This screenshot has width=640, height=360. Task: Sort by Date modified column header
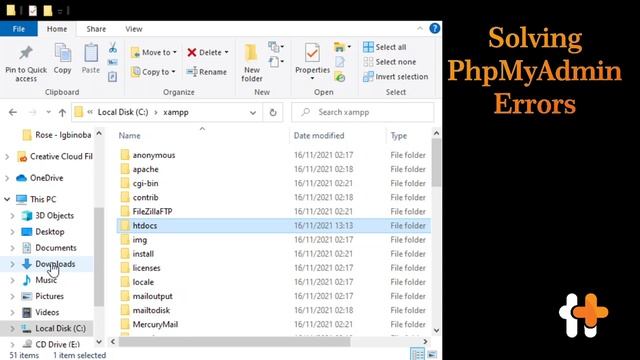pos(319,136)
